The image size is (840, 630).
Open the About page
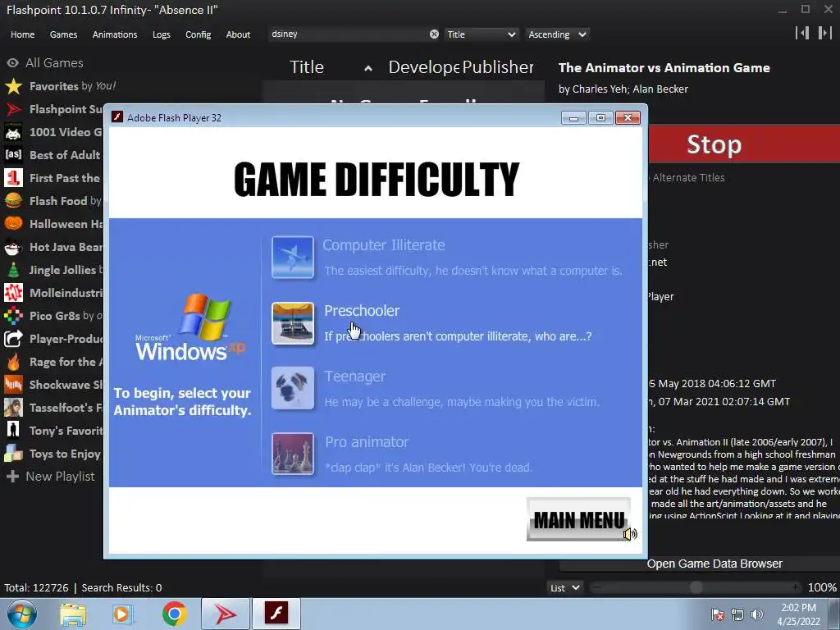click(x=238, y=34)
